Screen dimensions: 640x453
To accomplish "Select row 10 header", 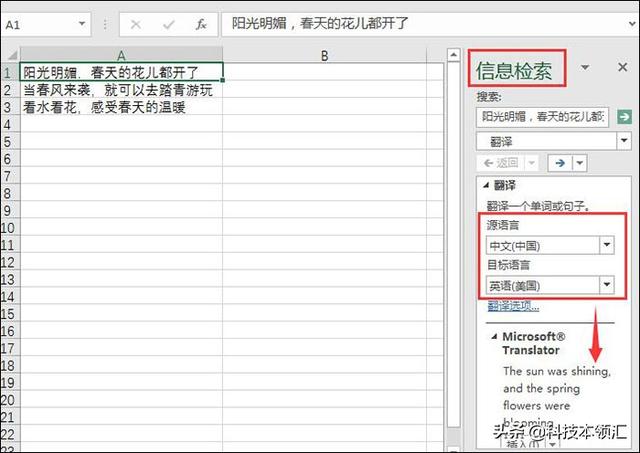I will tap(9, 227).
